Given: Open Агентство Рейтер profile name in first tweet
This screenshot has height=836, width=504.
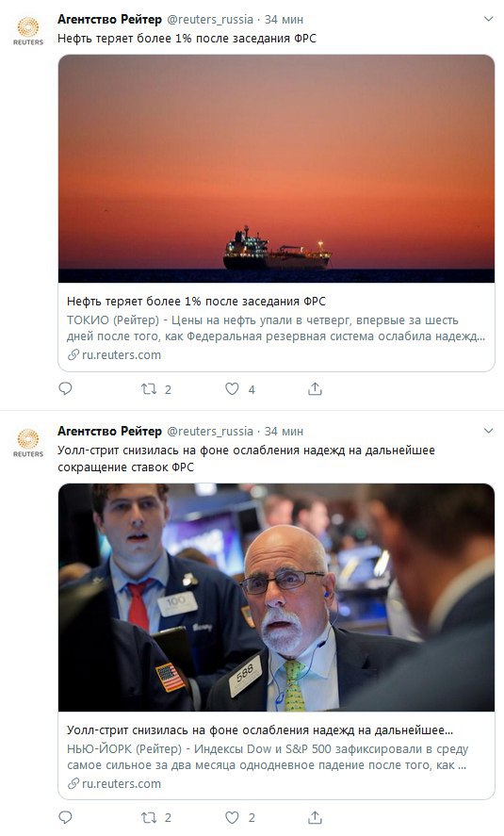Looking at the screenshot, I should [109, 19].
